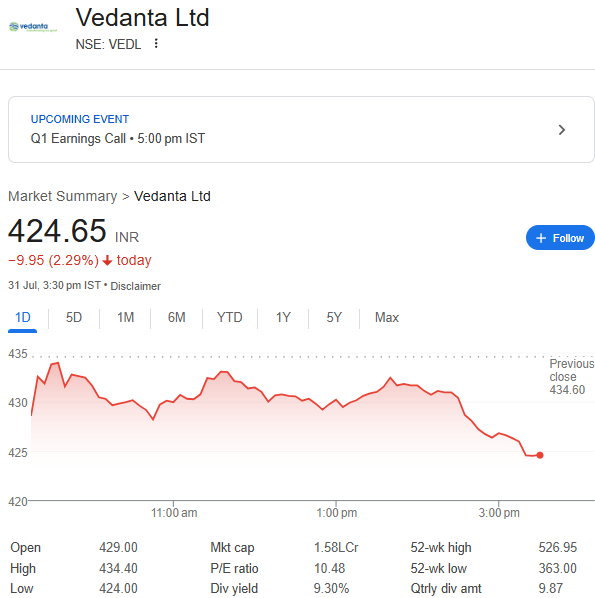Image resolution: width=595 pixels, height=598 pixels.
Task: Switch to the 1M chart range
Action: click(125, 317)
